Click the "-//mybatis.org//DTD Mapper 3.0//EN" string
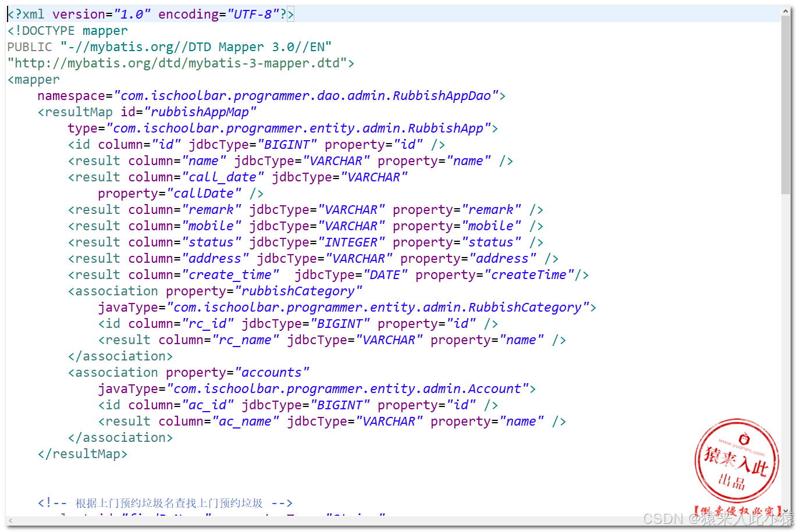Screen dimensions: 797x532 (x=196, y=47)
